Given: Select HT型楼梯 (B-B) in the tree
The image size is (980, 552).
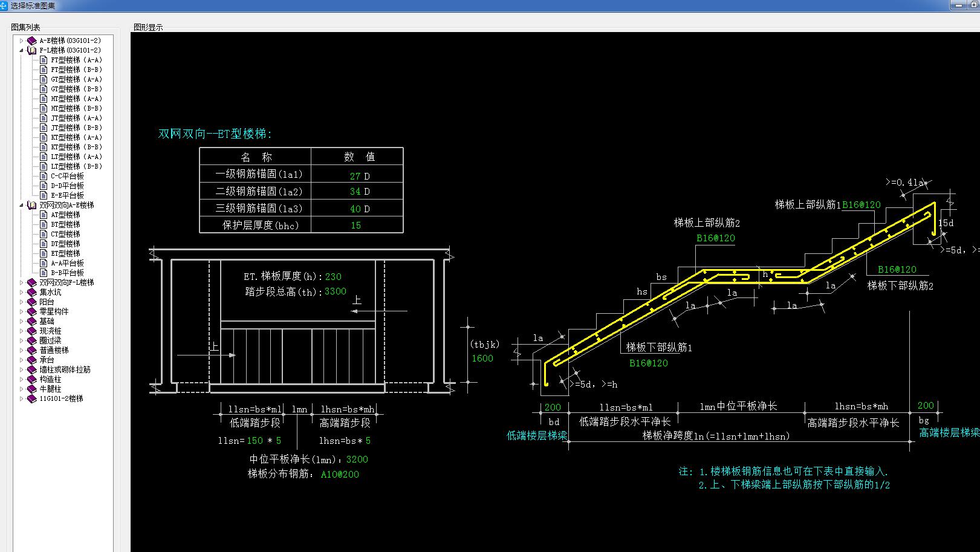Looking at the screenshot, I should pyautogui.click(x=76, y=108).
